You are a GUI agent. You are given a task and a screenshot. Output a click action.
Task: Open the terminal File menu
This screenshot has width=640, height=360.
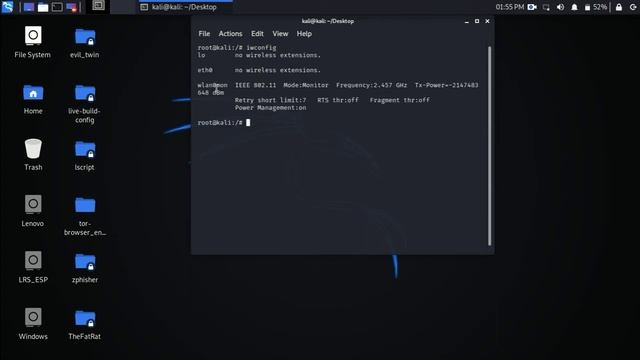204,34
